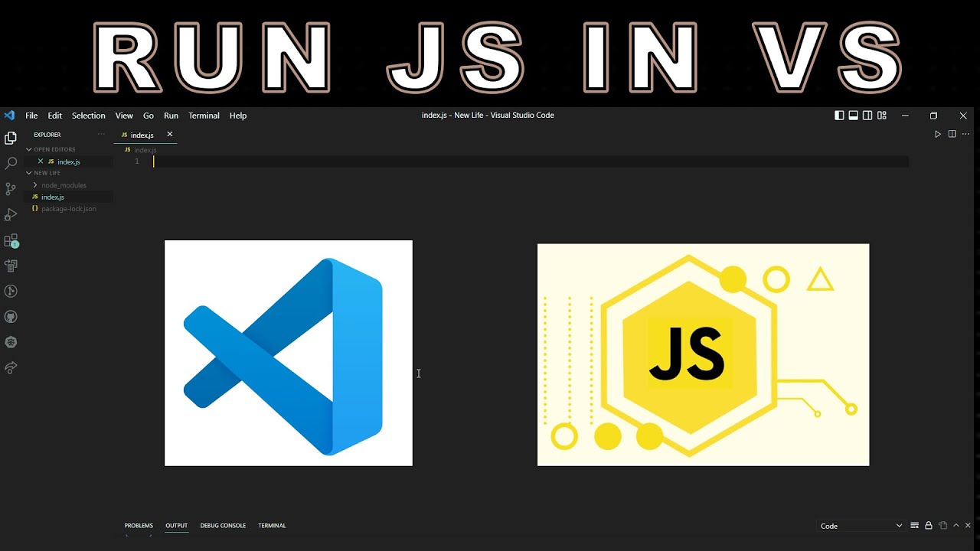The height and width of the screenshot is (551, 980).
Task: Click index.js breadcrumb above editor
Action: (x=145, y=150)
